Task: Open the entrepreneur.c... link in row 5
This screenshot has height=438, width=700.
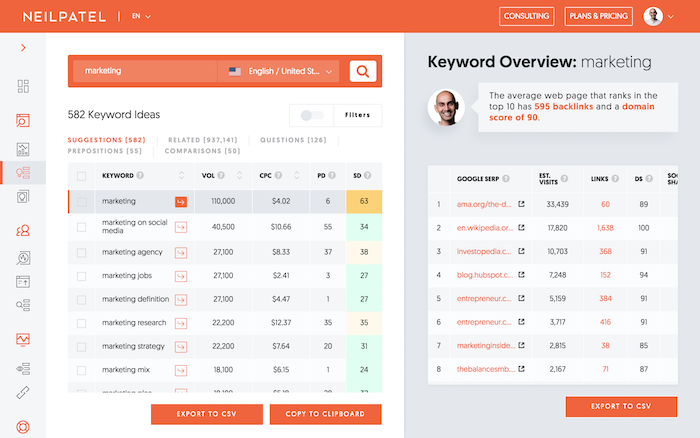Action: pos(484,298)
